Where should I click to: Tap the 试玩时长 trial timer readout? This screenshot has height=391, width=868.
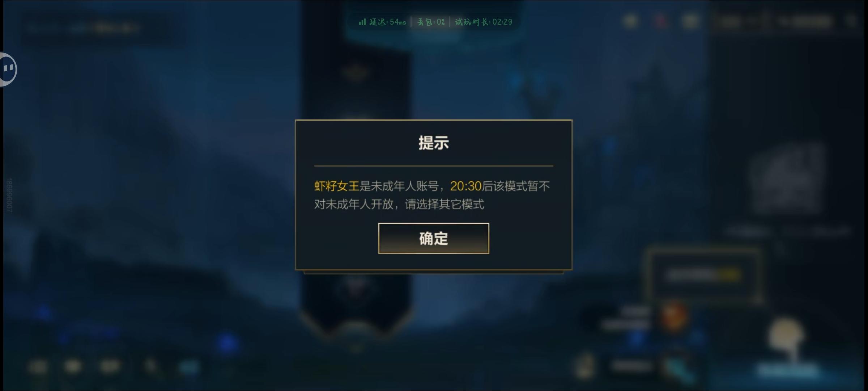(484, 22)
